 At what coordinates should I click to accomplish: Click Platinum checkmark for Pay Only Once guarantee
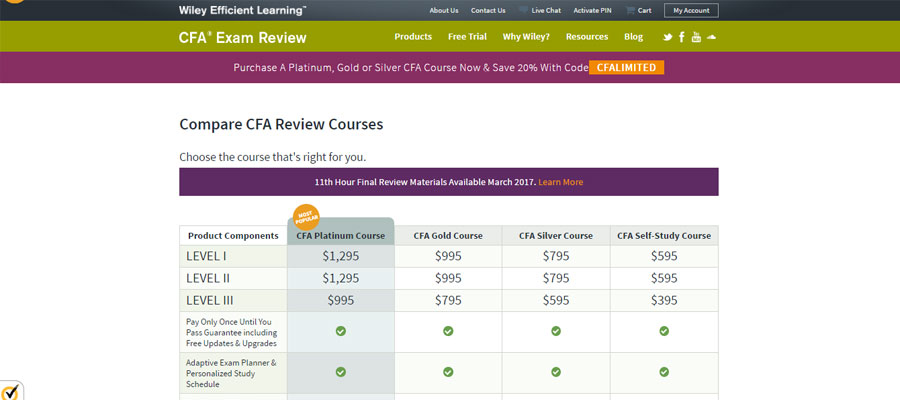pyautogui.click(x=340, y=331)
